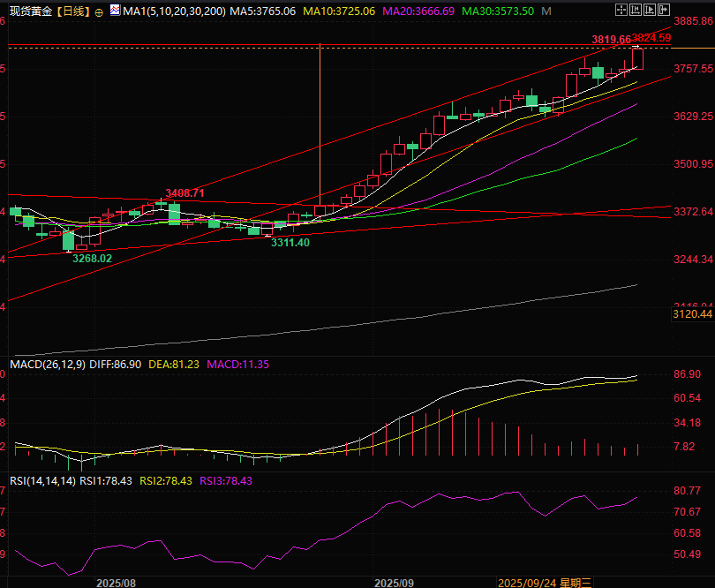Image resolution: width=715 pixels, height=588 pixels.
Task: Click the 现货黄金 instrument title
Action: tap(31, 11)
